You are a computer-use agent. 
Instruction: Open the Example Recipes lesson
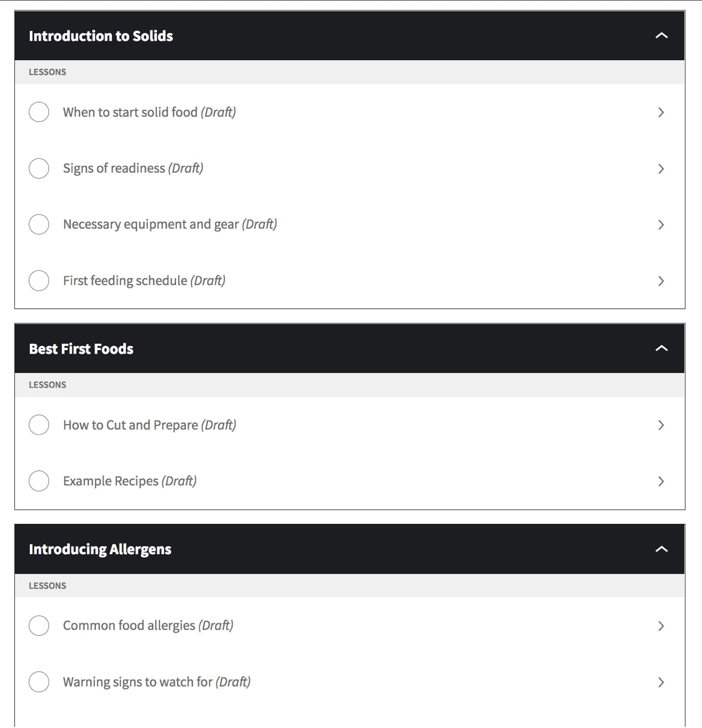130,480
